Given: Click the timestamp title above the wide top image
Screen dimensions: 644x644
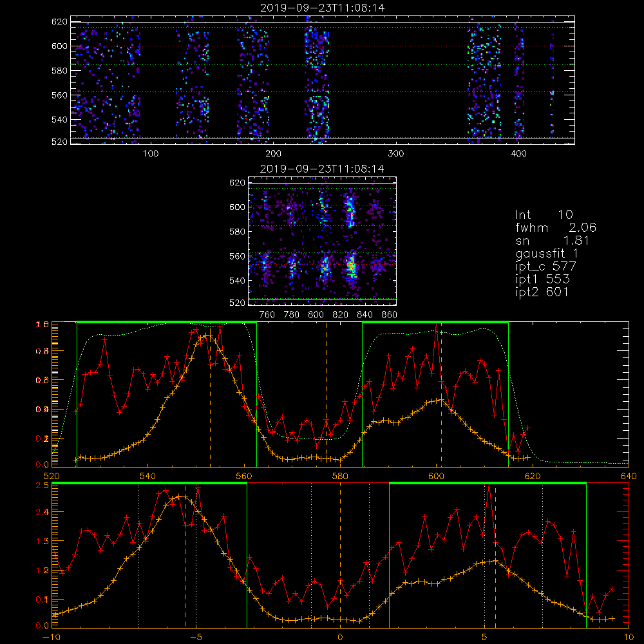Looking at the screenshot, I should click(x=323, y=8).
